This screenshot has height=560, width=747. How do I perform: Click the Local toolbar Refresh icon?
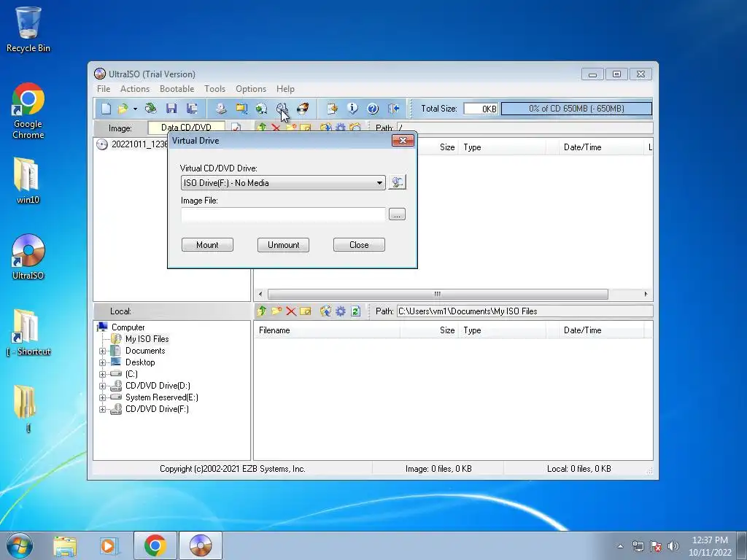(x=355, y=311)
